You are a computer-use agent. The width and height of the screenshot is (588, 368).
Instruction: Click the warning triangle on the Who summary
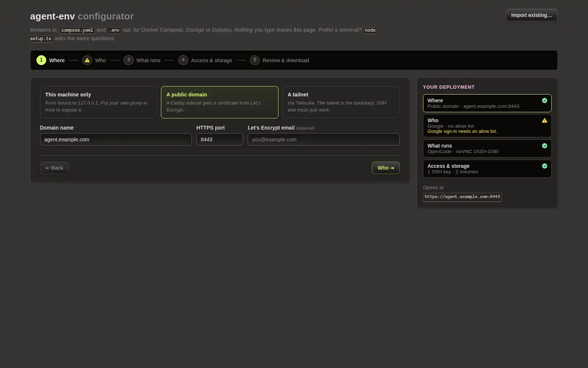544,120
